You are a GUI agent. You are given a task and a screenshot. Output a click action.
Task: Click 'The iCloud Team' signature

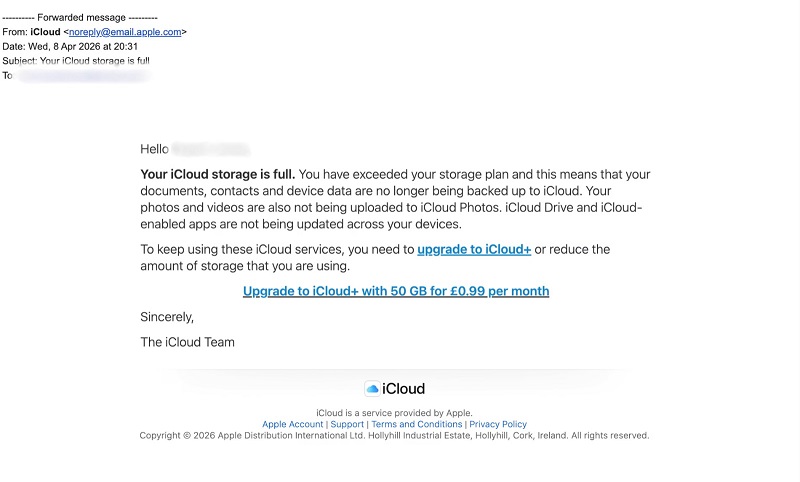click(x=187, y=342)
